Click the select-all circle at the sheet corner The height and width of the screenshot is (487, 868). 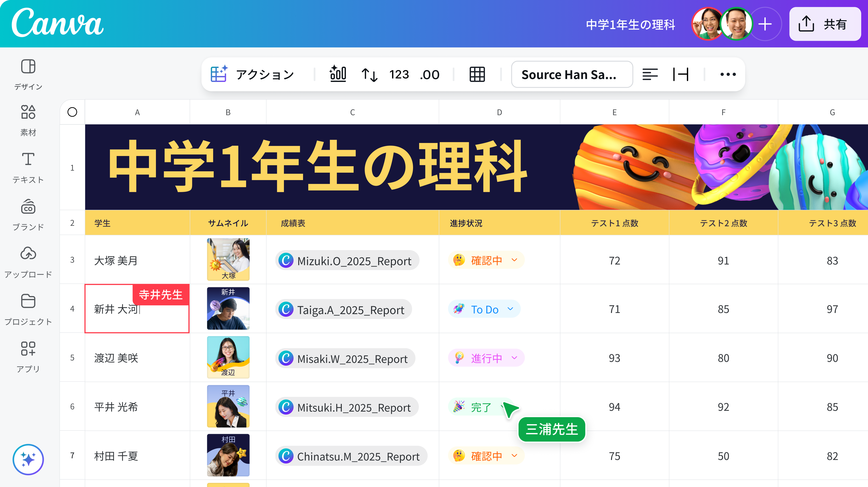coord(72,112)
